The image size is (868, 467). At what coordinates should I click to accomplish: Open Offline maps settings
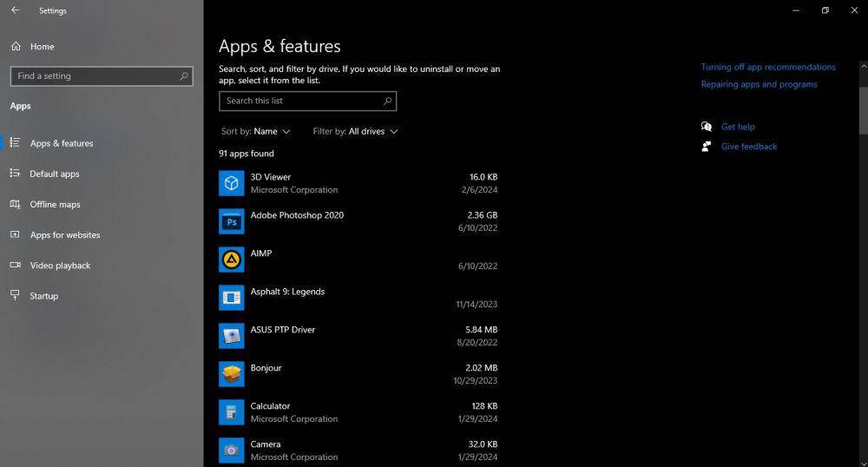pos(55,204)
